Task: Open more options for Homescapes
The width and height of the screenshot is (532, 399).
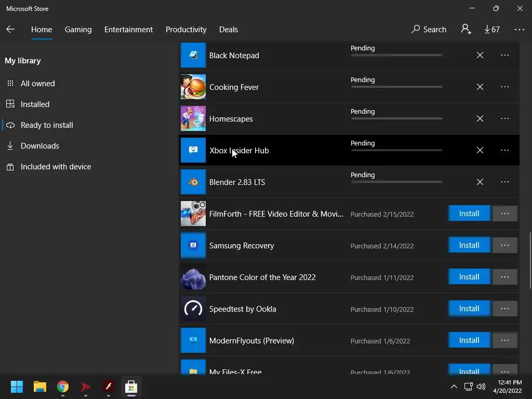Action: point(505,118)
